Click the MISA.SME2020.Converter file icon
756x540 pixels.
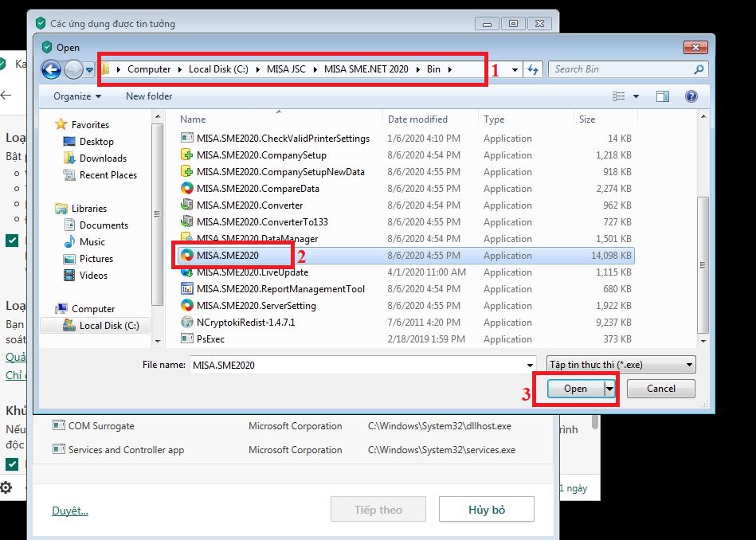(x=186, y=205)
